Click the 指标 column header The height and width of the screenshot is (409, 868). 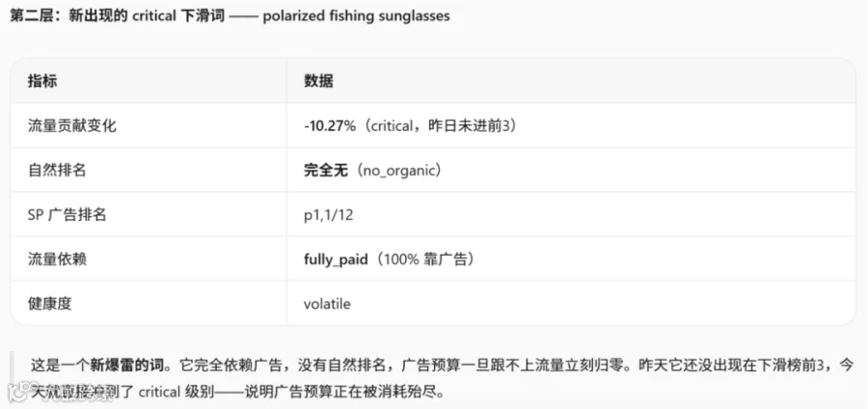(42, 82)
